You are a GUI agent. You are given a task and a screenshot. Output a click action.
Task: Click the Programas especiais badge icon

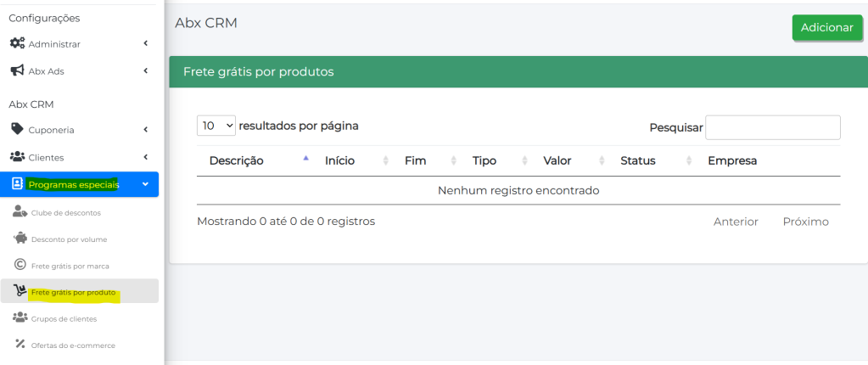point(17,184)
